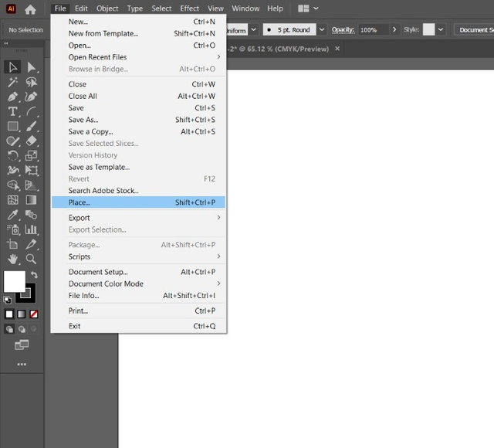The height and width of the screenshot is (448, 494).
Task: Select the Symbol Sprayer tool
Action: pyautogui.click(x=12, y=229)
